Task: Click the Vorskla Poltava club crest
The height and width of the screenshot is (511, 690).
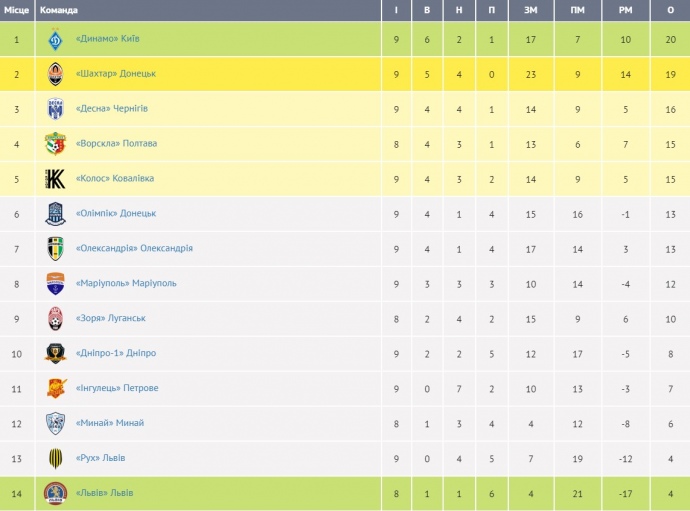Action: [x=56, y=144]
